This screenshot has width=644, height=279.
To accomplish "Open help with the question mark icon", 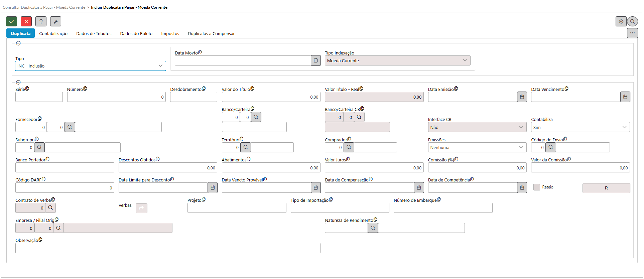I will 41,21.
